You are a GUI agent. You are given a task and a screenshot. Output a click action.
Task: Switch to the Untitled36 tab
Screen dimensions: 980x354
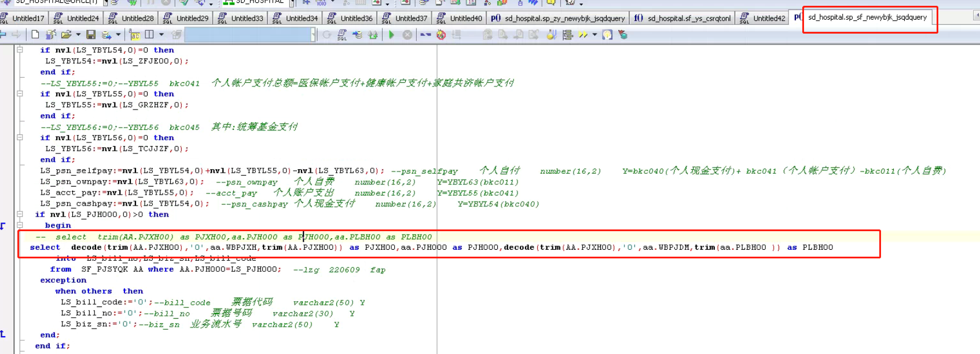click(x=351, y=18)
